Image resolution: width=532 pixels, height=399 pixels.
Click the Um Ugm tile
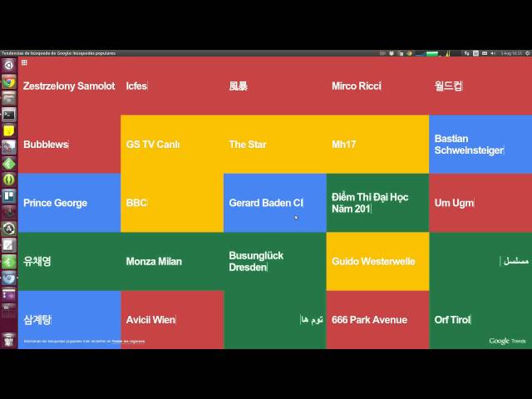pos(480,203)
